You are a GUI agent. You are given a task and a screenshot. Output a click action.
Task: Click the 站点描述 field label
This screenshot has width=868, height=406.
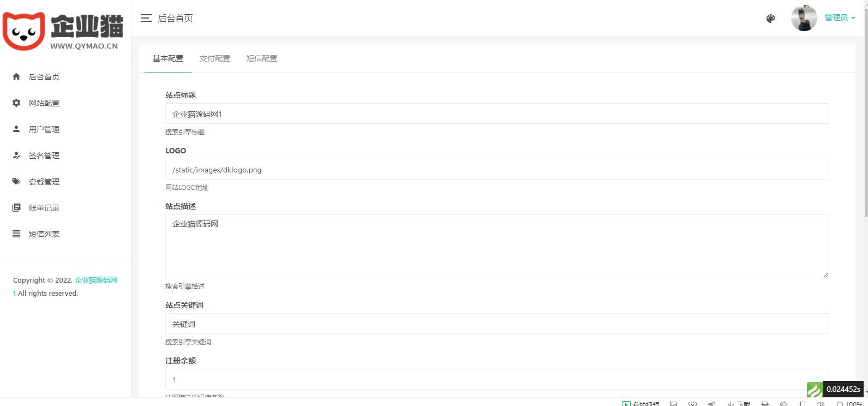click(x=181, y=206)
